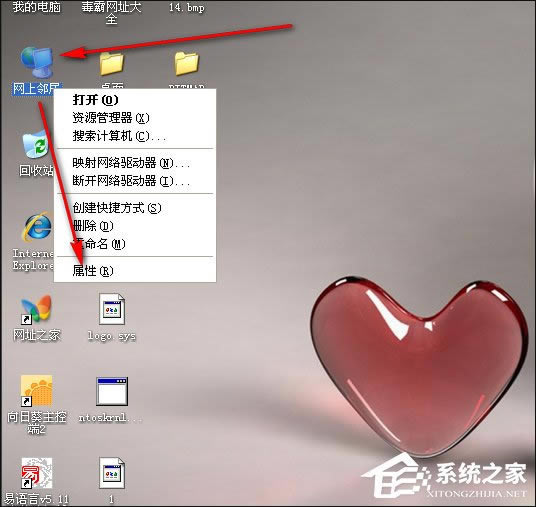Select the 易语言v5.11 shortcut icon
The width and height of the screenshot is (536, 507).
pos(37,473)
